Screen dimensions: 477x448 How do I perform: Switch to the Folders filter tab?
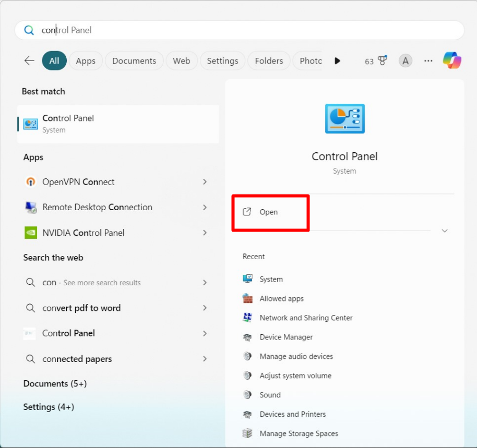coord(269,61)
